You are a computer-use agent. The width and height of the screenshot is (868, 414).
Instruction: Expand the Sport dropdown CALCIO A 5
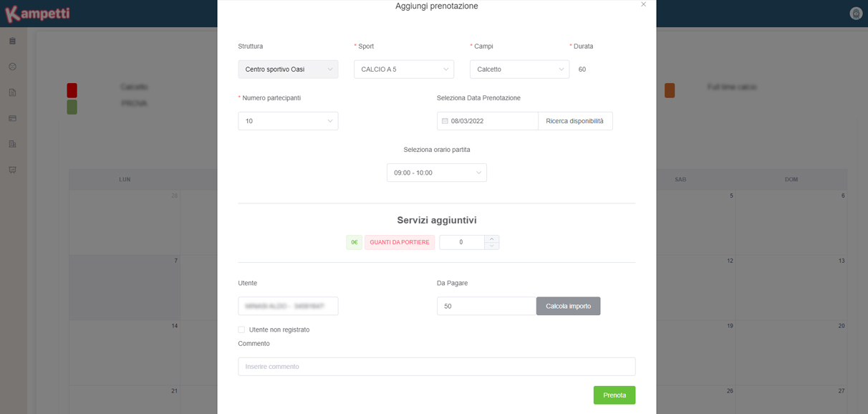click(x=404, y=69)
